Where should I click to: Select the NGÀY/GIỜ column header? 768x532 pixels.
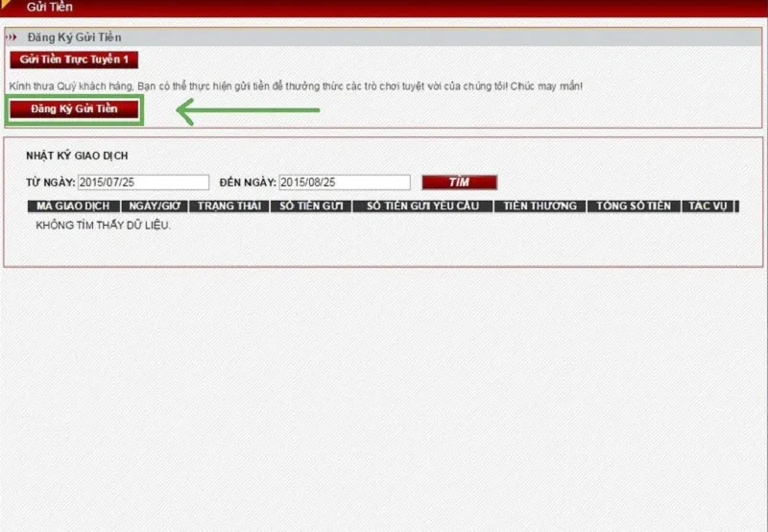(x=154, y=206)
